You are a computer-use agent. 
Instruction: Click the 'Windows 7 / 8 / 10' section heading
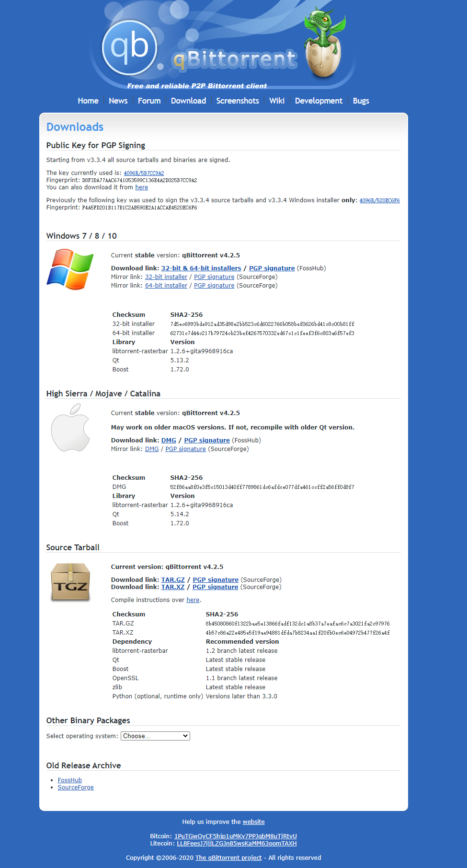(81, 236)
